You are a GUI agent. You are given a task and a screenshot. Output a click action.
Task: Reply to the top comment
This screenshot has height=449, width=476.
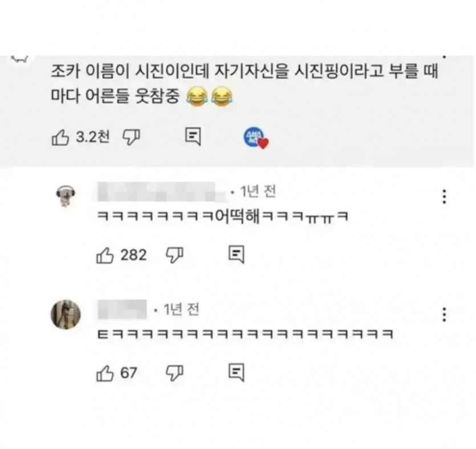pyautogui.click(x=193, y=136)
